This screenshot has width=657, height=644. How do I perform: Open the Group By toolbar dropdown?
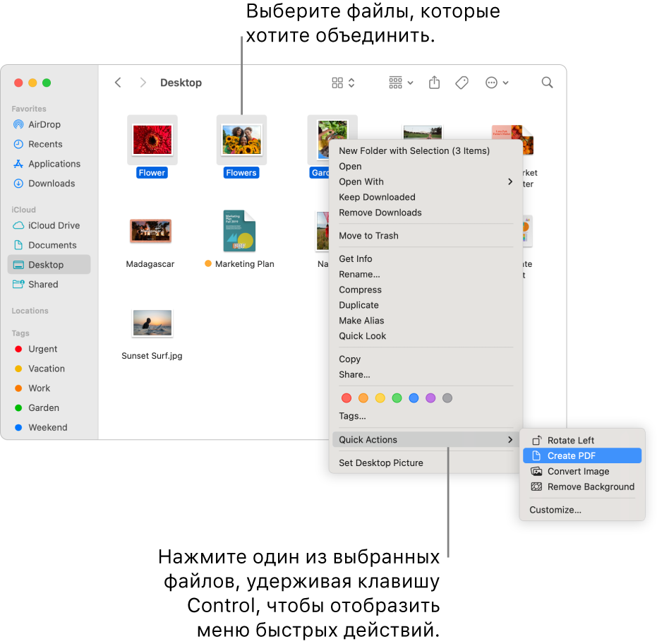click(x=401, y=83)
